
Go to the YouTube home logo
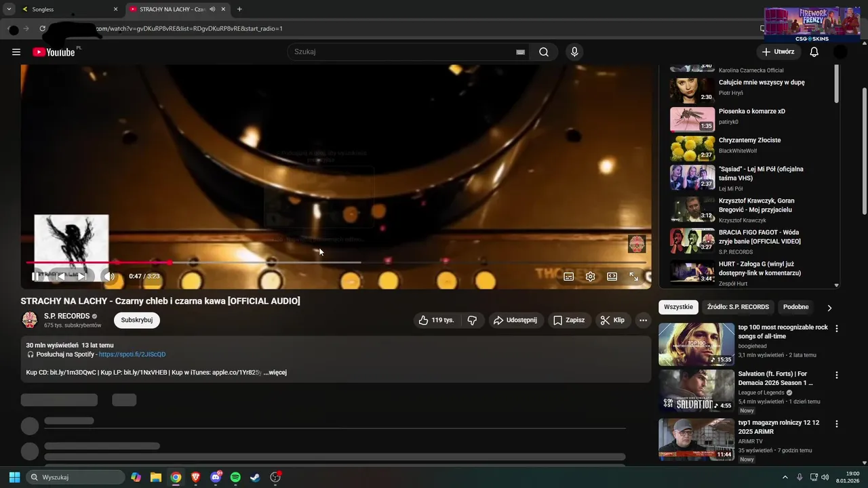[x=54, y=52]
